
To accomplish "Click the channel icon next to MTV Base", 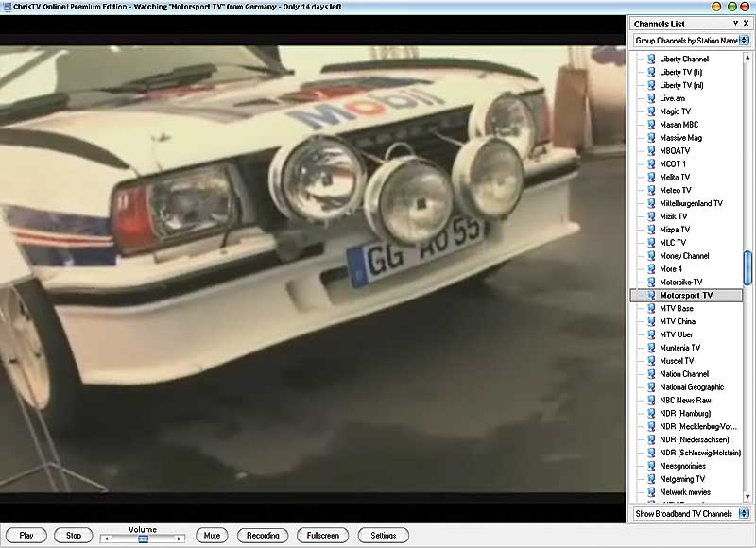I will pos(651,308).
